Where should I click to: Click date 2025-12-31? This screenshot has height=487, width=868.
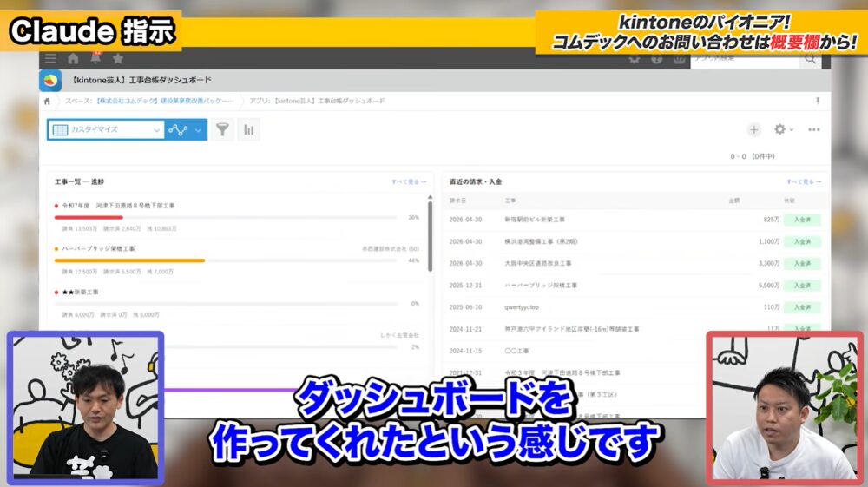tap(465, 286)
